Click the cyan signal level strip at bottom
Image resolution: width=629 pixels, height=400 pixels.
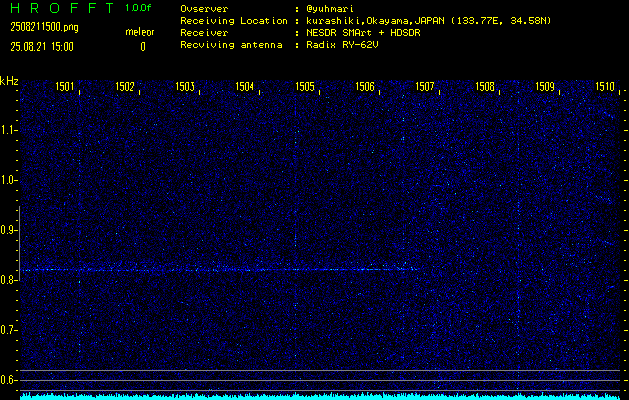(320, 396)
